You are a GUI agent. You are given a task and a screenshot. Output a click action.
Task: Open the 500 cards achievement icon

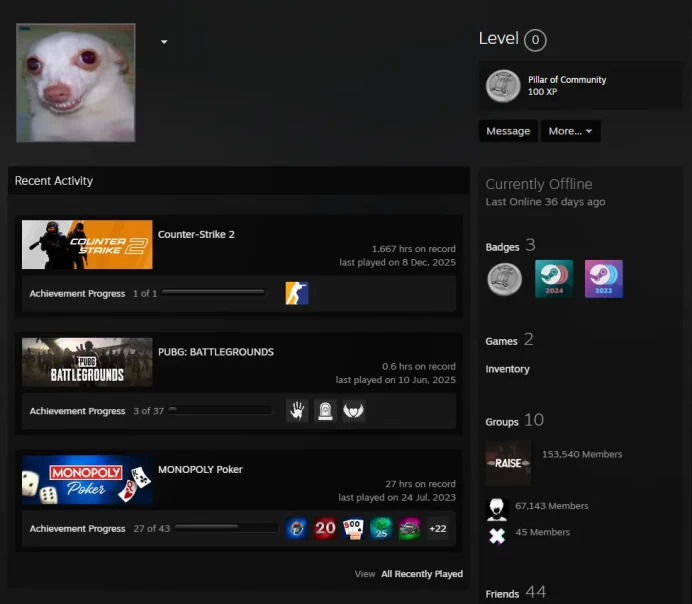(353, 528)
